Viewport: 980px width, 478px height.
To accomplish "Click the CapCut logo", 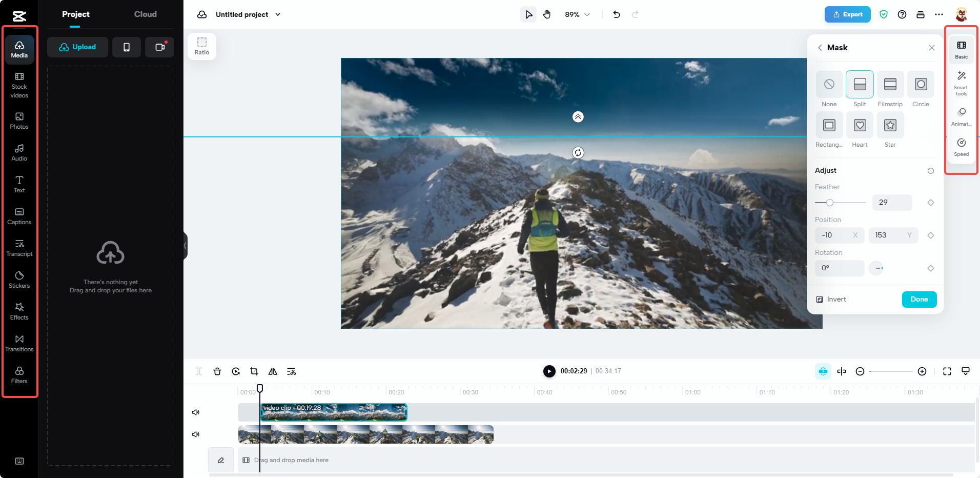I will pos(19,16).
